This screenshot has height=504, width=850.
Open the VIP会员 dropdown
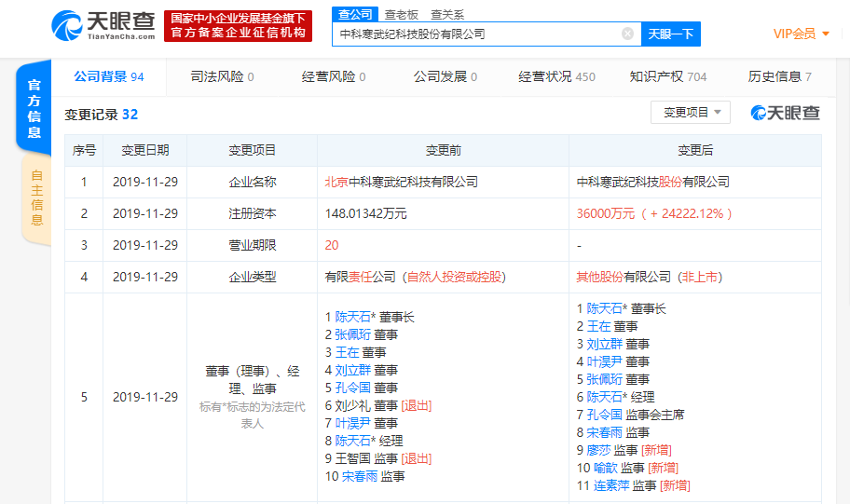click(x=802, y=34)
